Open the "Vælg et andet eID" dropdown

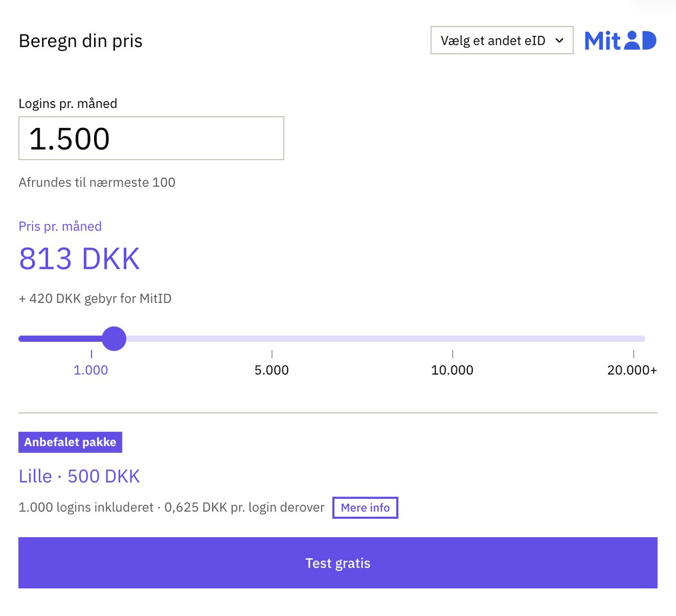tap(502, 40)
